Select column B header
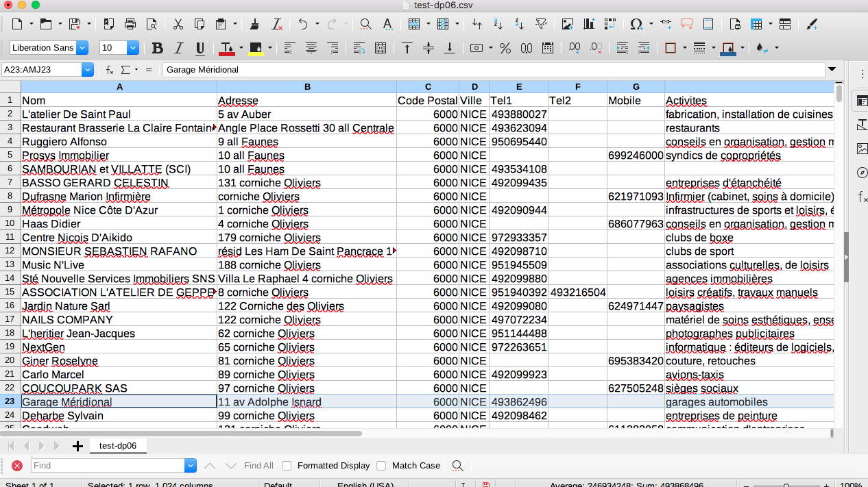This screenshot has height=487, width=868. pos(307,87)
